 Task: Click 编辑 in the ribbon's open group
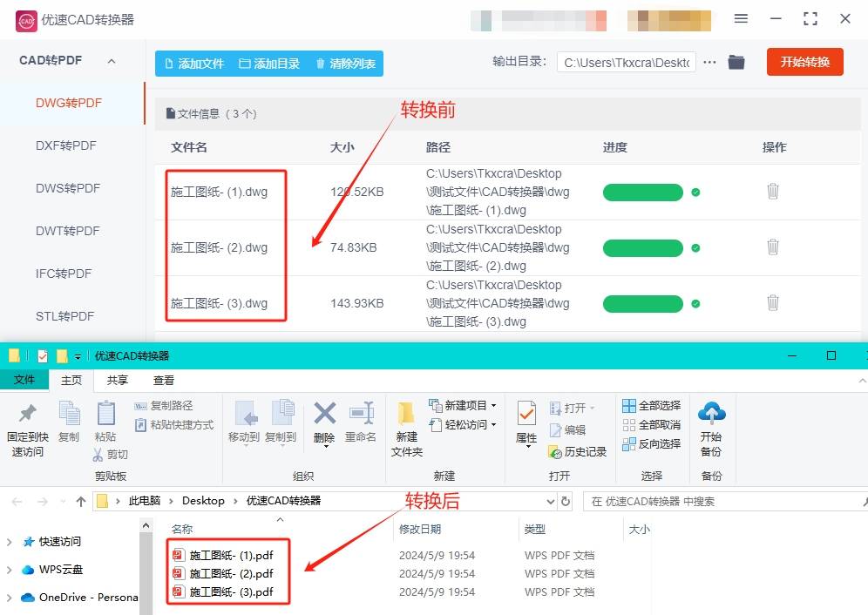click(x=567, y=430)
